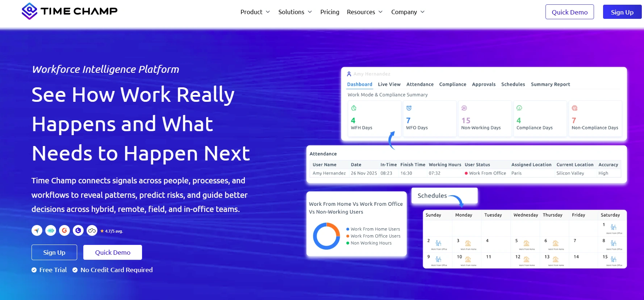The width and height of the screenshot is (644, 300).
Task: Click the Sign Up button in header
Action: (x=622, y=12)
